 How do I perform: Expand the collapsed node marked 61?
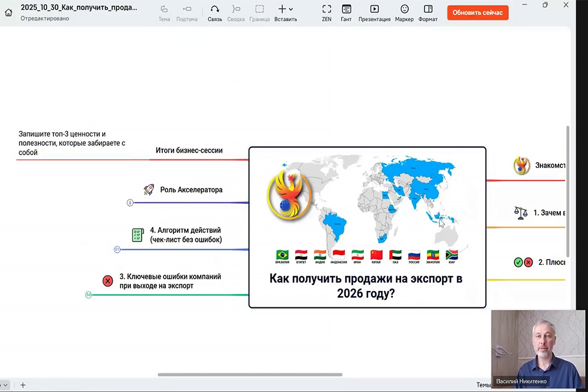pyautogui.click(x=117, y=250)
